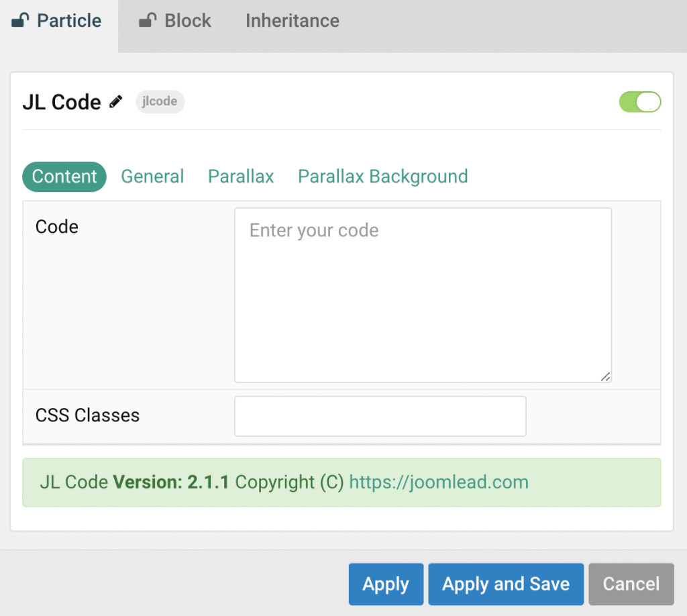
Task: Click the Apply button
Action: (x=386, y=584)
